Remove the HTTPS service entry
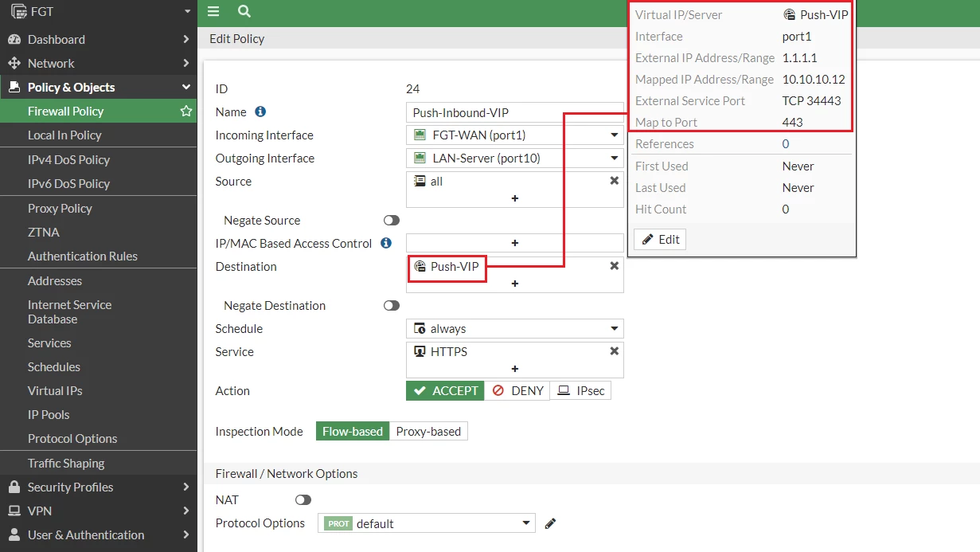The width and height of the screenshot is (980, 552). [614, 351]
